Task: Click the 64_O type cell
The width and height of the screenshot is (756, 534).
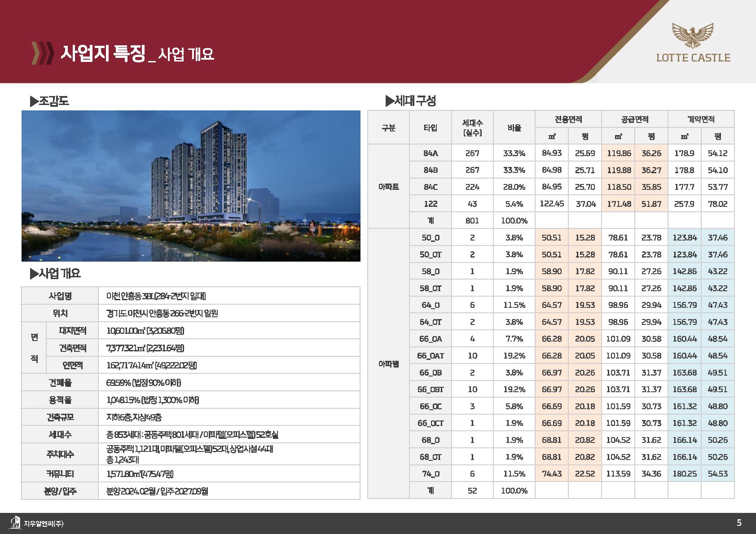Action: pyautogui.click(x=431, y=305)
